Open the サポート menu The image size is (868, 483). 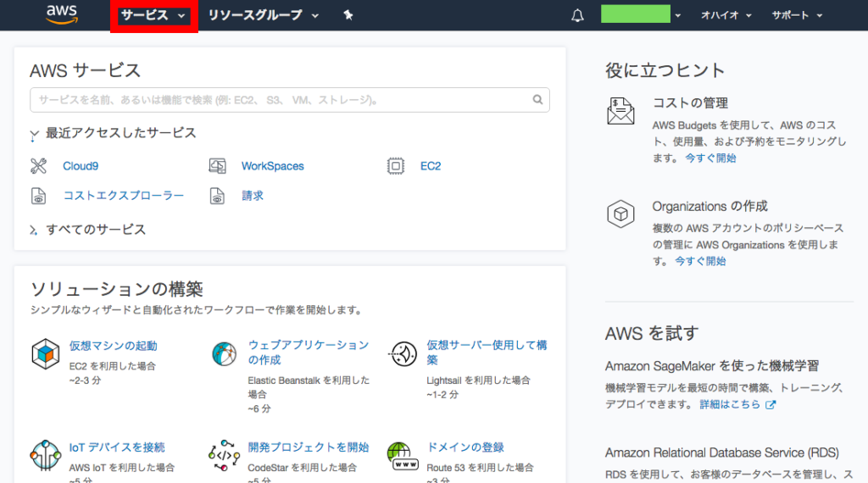(797, 15)
